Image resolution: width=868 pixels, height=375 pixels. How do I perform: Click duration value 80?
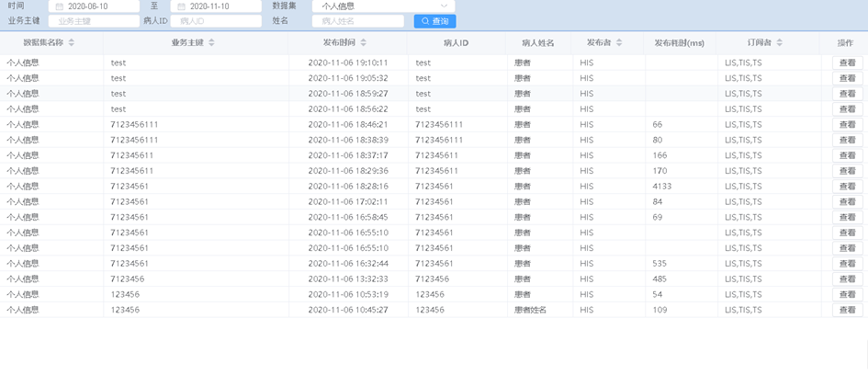coord(658,140)
